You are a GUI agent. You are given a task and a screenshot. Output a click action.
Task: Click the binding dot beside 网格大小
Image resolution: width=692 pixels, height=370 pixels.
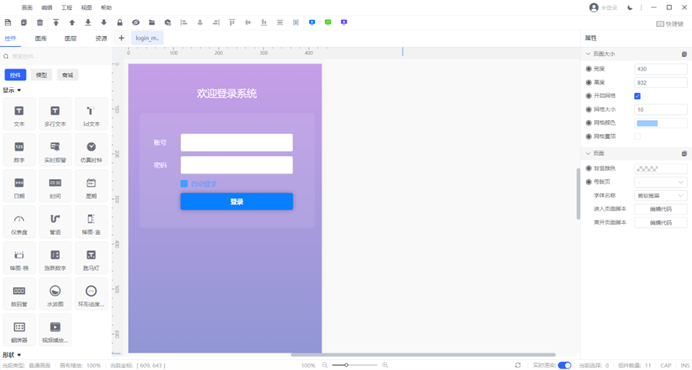[588, 109]
